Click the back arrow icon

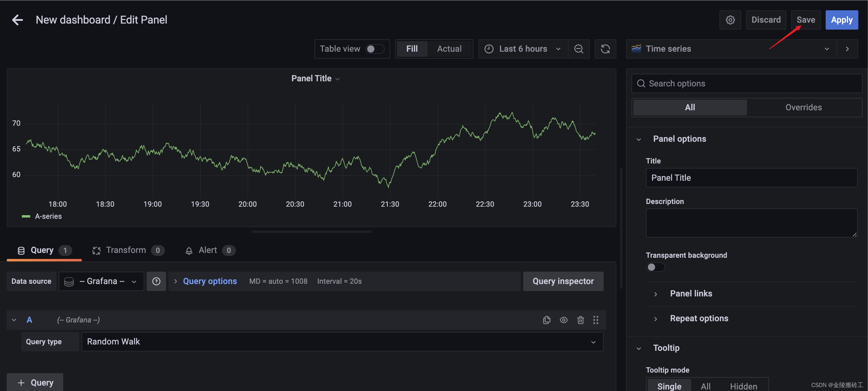(x=18, y=20)
